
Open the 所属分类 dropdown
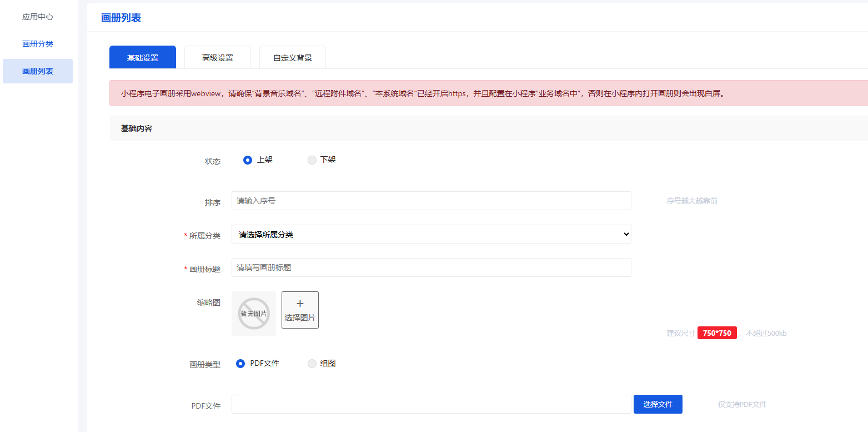[431, 235]
